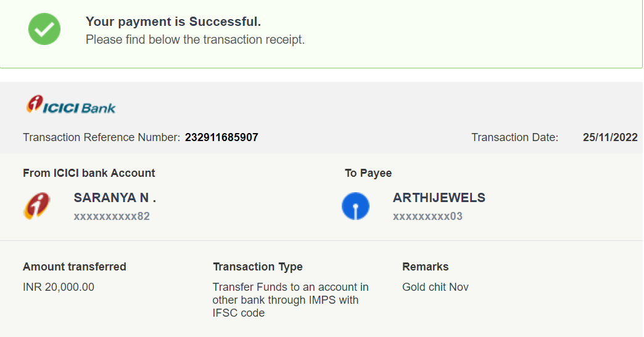Click the ICICI Bank logo
644x337 pixels.
click(71, 104)
